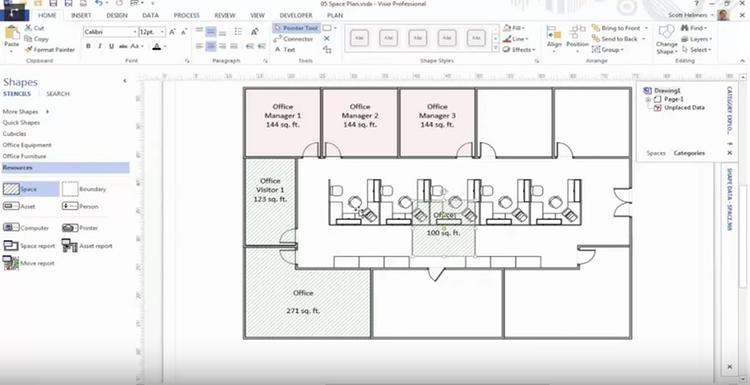Viewport: 750px width, 385px height.
Task: Open the Layers dropdown
Action: 697,39
